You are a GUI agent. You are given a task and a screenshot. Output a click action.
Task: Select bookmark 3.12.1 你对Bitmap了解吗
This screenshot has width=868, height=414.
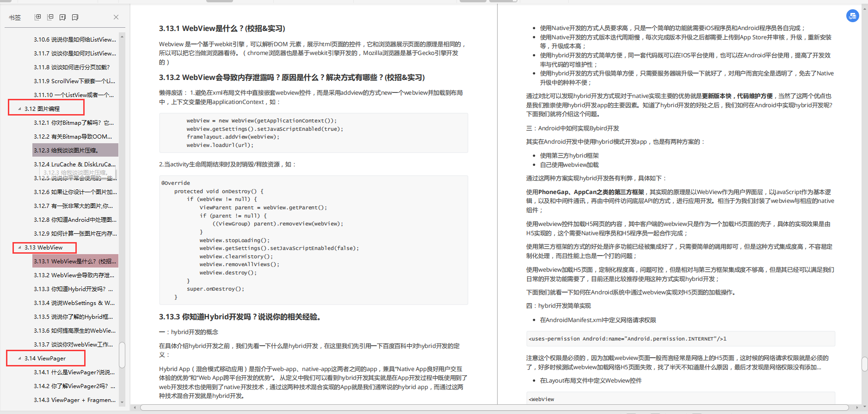pyautogui.click(x=74, y=123)
